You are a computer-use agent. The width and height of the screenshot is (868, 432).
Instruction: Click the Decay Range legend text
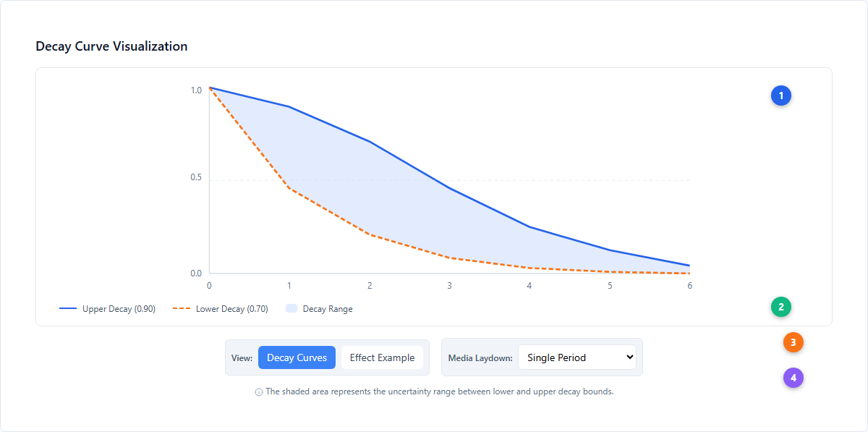click(x=328, y=309)
